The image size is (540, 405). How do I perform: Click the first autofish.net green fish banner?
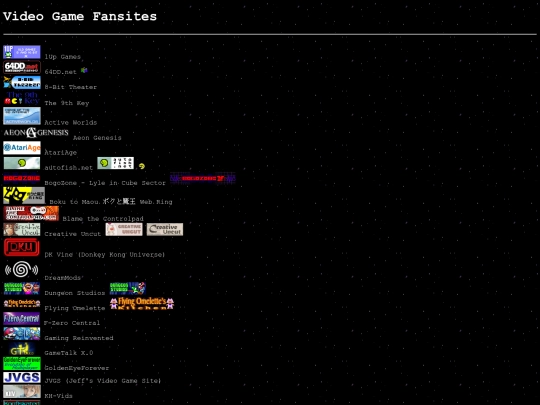point(22,163)
